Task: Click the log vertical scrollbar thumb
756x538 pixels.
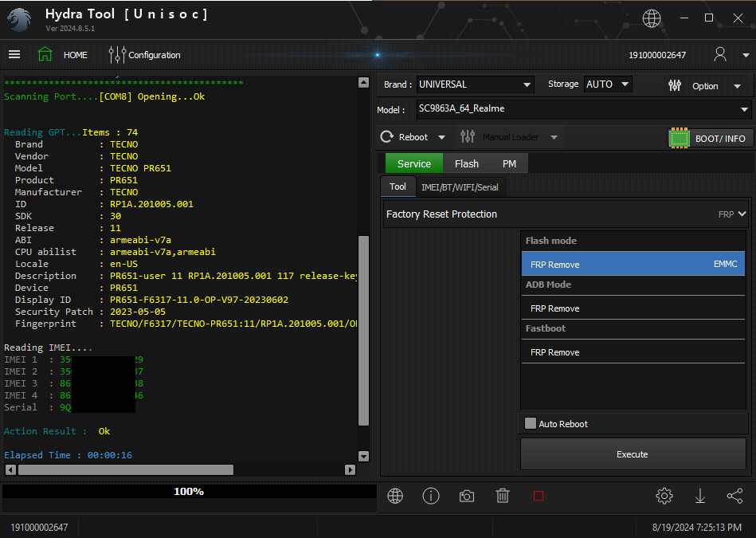Action: point(363,331)
